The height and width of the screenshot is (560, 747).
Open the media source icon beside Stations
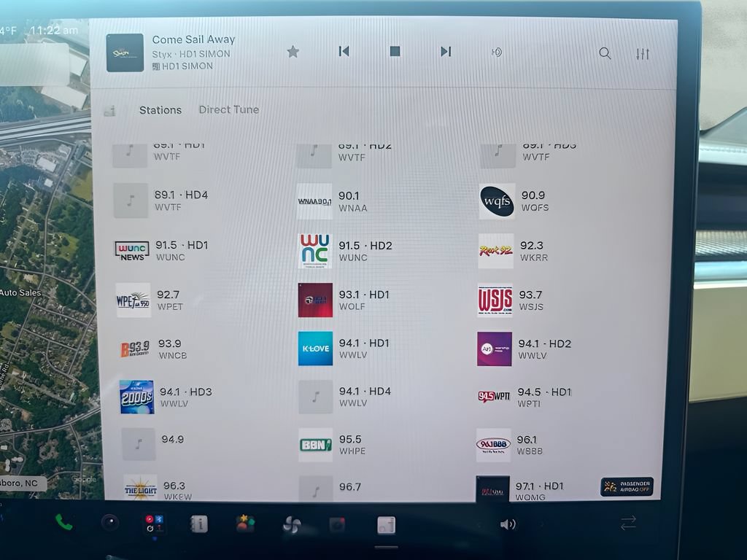[x=109, y=112]
